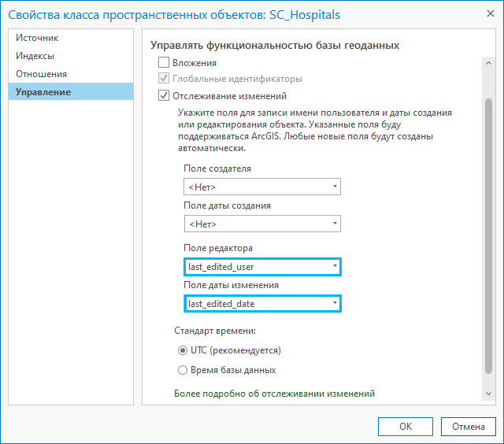Select UTC (рекомендуется) radio button

[183, 350]
